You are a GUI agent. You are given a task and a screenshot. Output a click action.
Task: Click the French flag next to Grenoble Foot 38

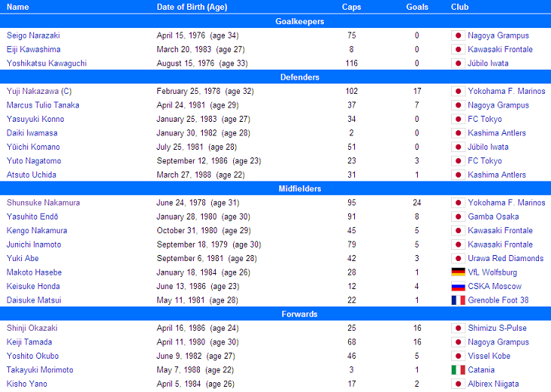(x=458, y=300)
